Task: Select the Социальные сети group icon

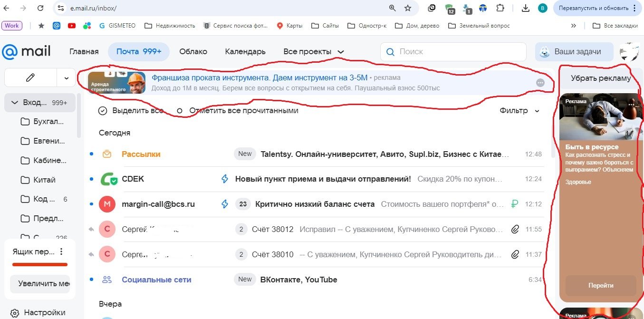Action: [x=106, y=280]
